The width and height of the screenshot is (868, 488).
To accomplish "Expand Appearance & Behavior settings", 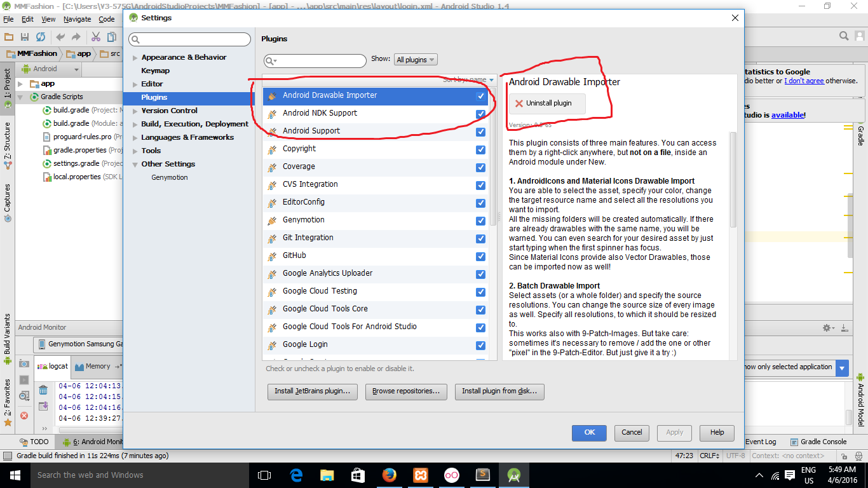I will (135, 57).
